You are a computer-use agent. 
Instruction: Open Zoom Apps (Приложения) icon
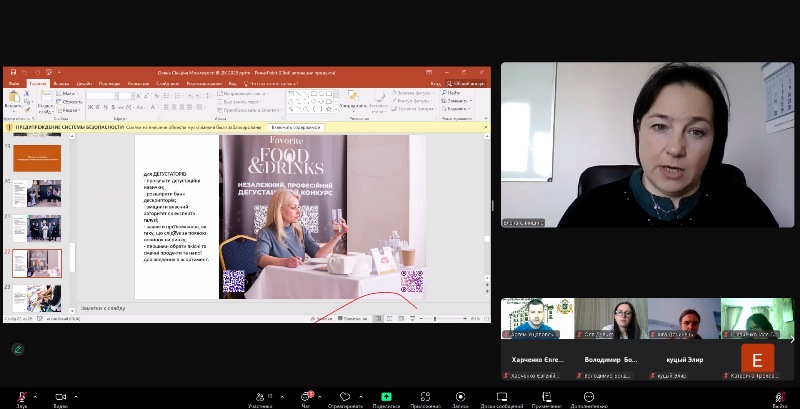[426, 397]
